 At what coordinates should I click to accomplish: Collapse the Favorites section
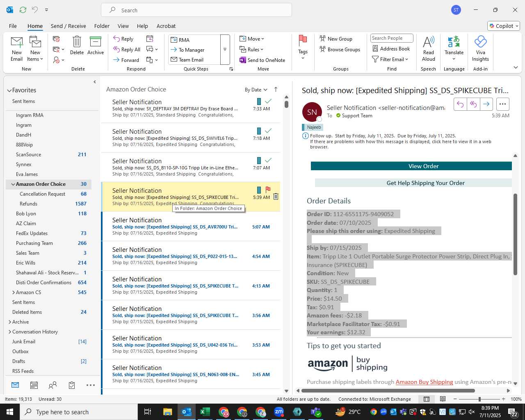pos(9,90)
